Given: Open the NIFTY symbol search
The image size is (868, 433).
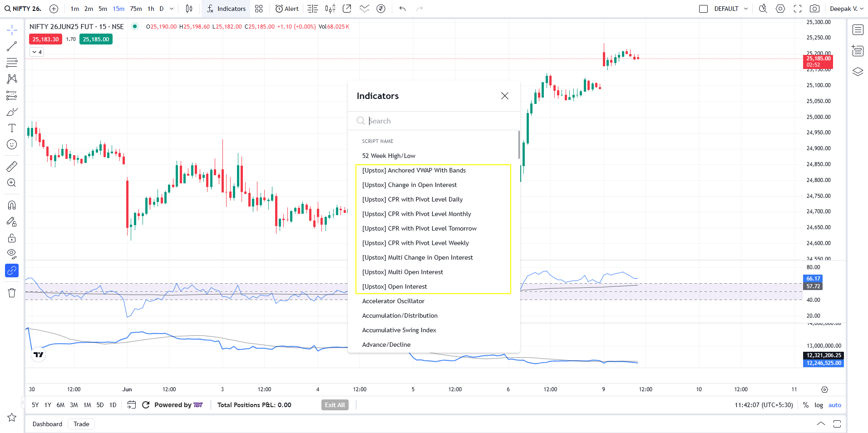Looking at the screenshot, I should click(x=23, y=9).
